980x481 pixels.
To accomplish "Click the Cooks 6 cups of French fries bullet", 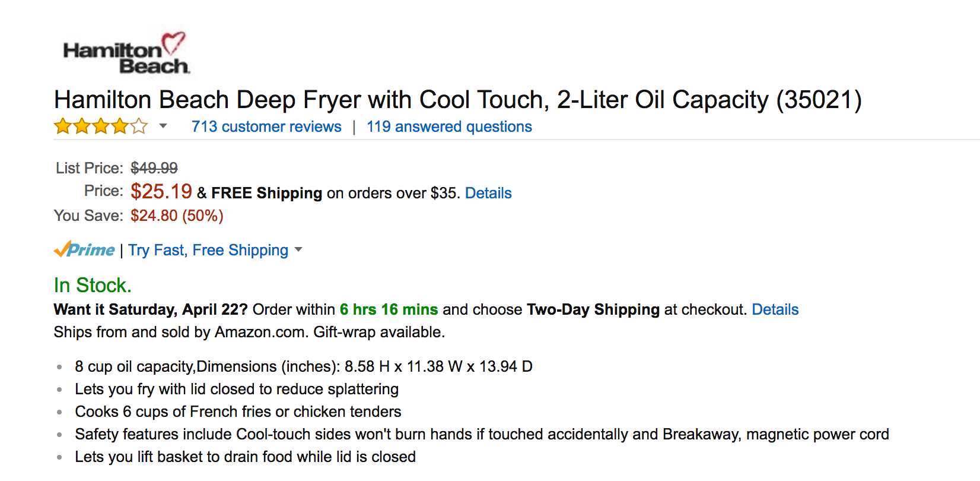I will tap(238, 412).
